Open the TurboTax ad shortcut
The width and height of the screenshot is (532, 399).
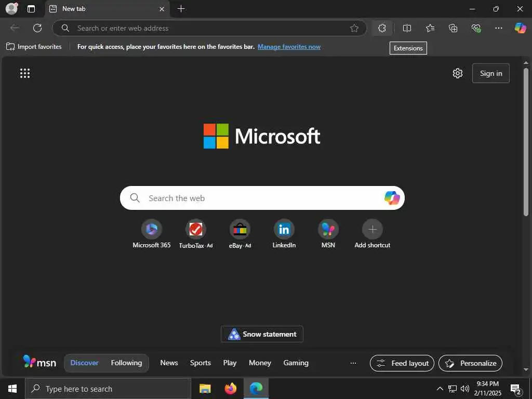[196, 234]
